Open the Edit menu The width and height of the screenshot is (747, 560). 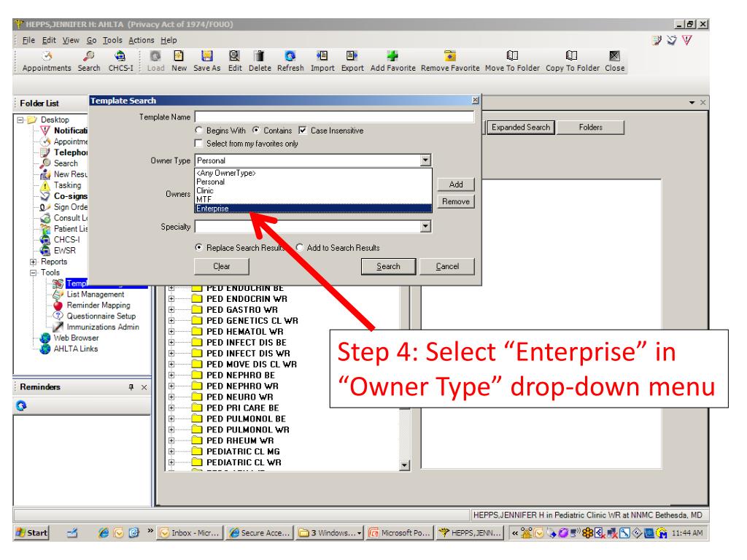[x=49, y=41]
